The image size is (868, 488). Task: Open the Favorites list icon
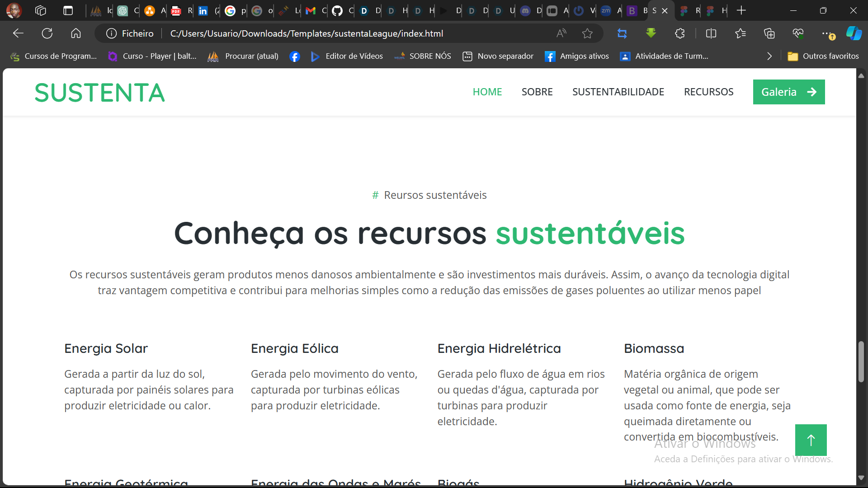click(741, 33)
